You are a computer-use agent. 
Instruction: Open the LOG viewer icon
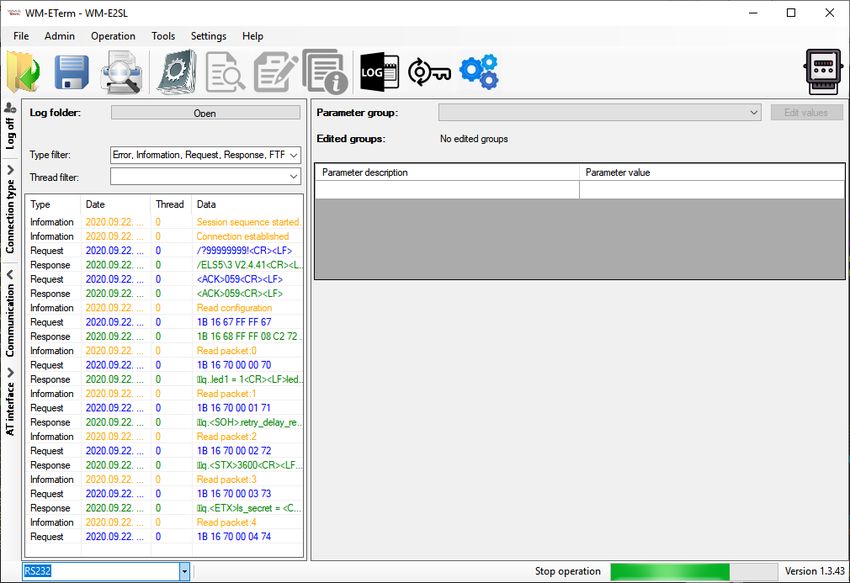coord(379,72)
